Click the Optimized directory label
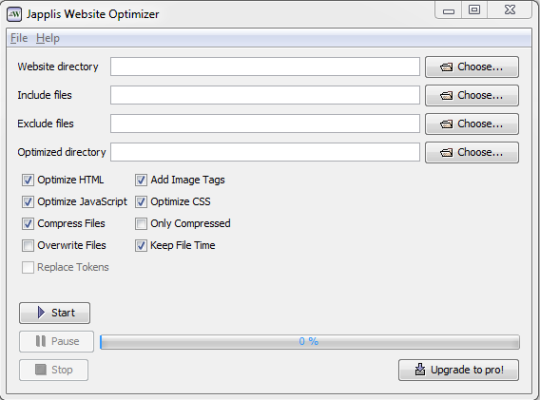This screenshot has width=540, height=400. [x=62, y=152]
